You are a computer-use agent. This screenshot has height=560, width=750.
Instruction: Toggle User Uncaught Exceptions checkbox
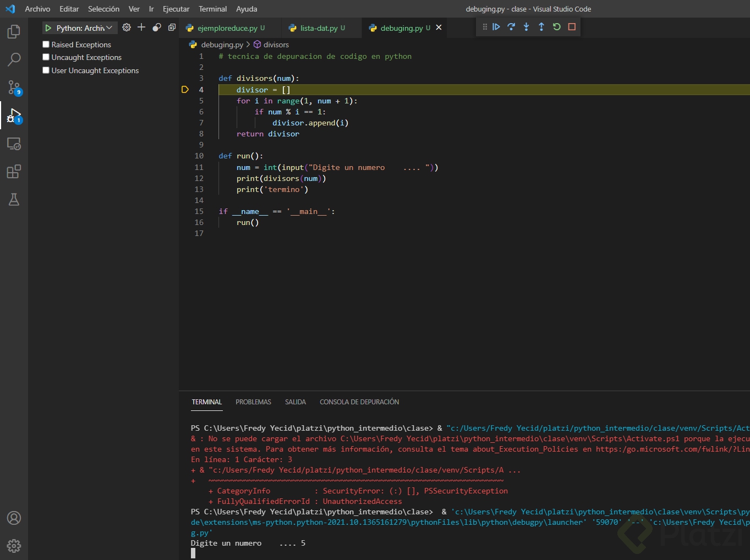point(46,70)
